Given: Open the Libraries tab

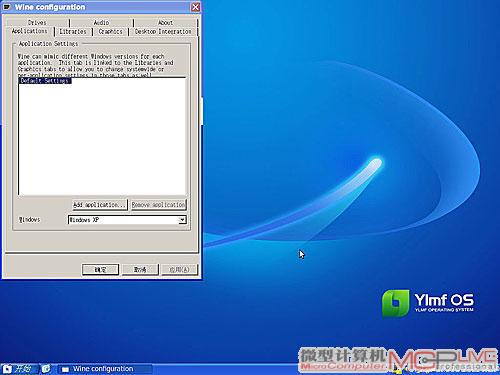Looking at the screenshot, I should tap(73, 32).
